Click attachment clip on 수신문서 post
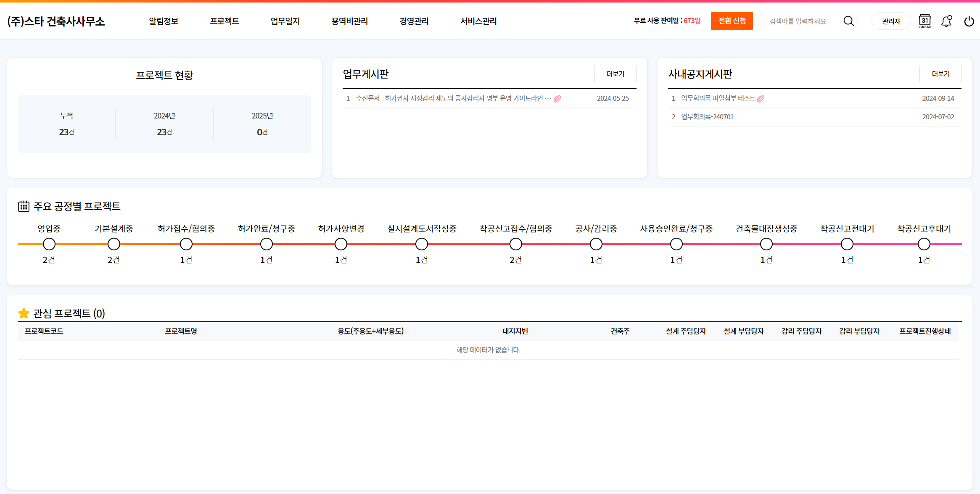Screen dimensions: 980x494 (557, 99)
